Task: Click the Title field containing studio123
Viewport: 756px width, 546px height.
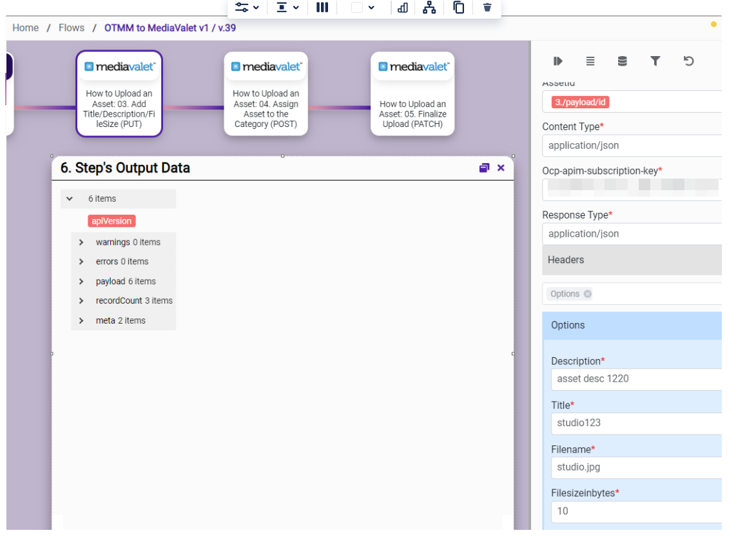Action: coord(635,423)
